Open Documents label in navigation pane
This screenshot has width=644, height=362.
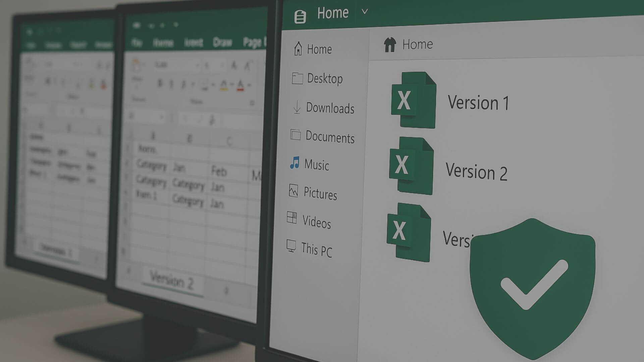(330, 137)
